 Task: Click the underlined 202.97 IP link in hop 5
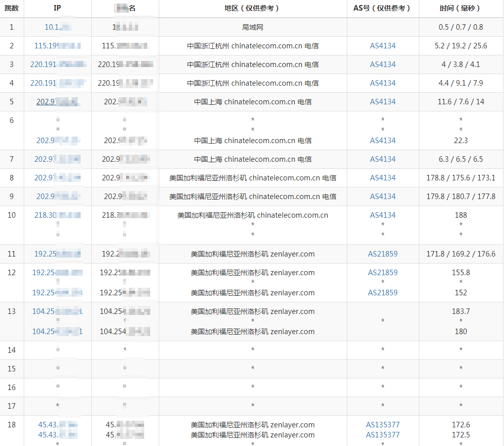[x=57, y=102]
